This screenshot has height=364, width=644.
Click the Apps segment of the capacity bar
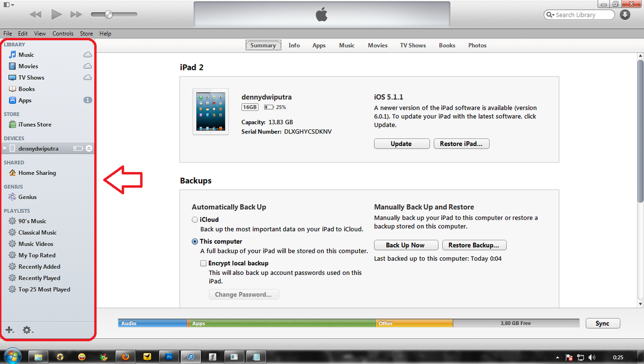coord(282,323)
